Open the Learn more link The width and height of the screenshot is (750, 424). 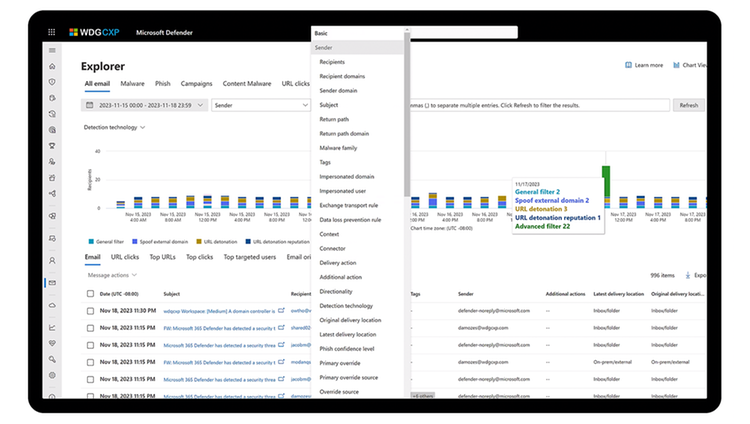click(644, 65)
